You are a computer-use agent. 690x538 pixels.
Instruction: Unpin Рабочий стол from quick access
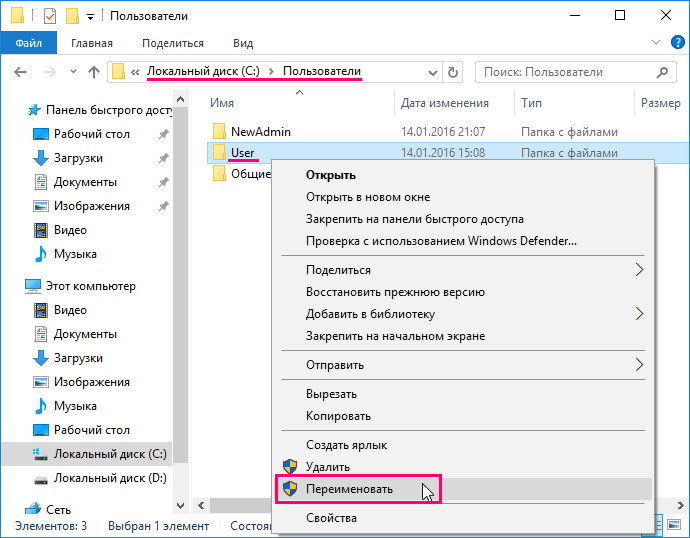pyautogui.click(x=163, y=134)
